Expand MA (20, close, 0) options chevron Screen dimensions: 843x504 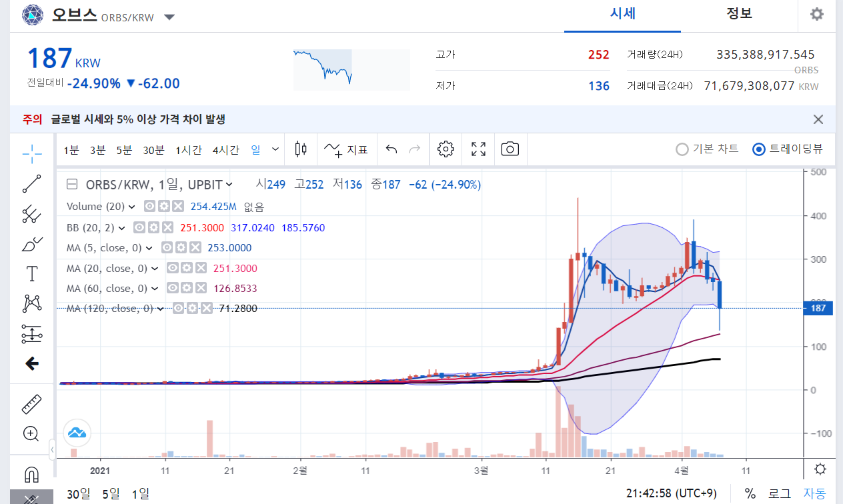click(155, 269)
